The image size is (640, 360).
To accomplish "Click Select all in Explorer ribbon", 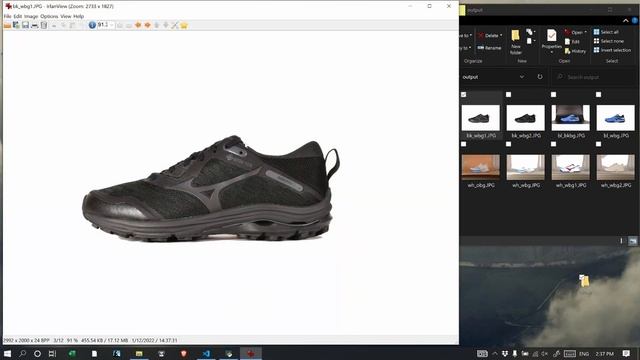I will click(x=606, y=32).
